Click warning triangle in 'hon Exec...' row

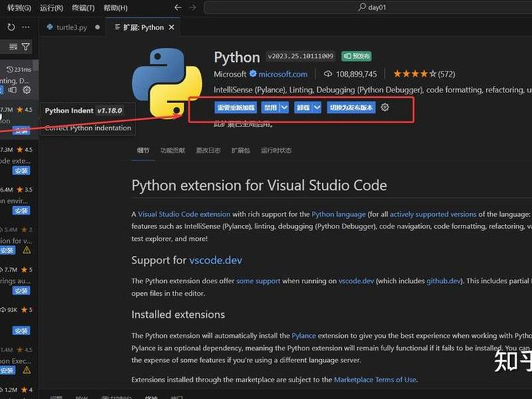27,370
